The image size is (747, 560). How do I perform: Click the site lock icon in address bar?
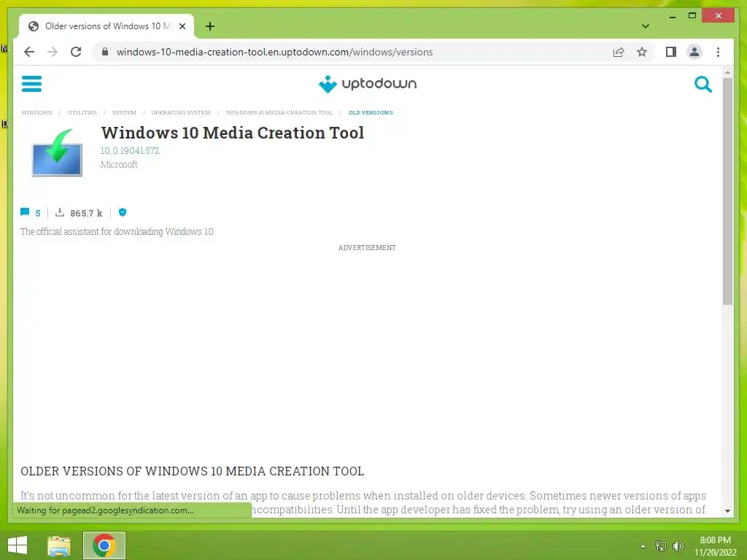pyautogui.click(x=105, y=52)
